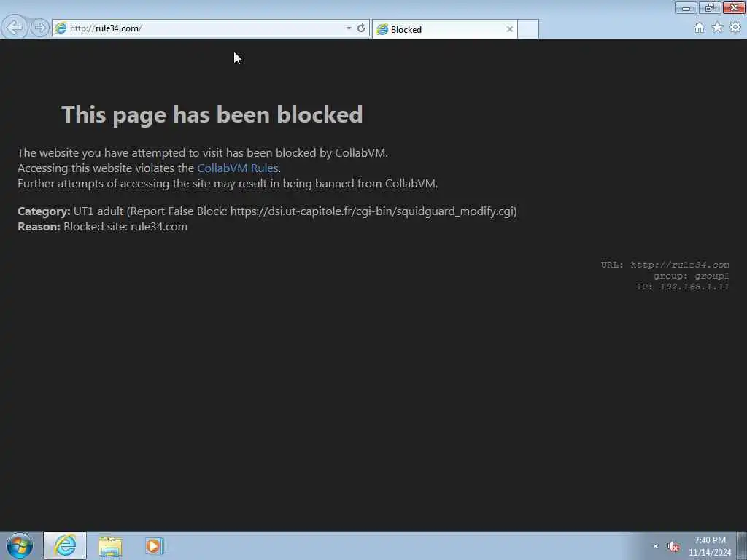Screen dimensions: 747x560
Task: Open a new tab with the blank tab button
Action: [528, 29]
